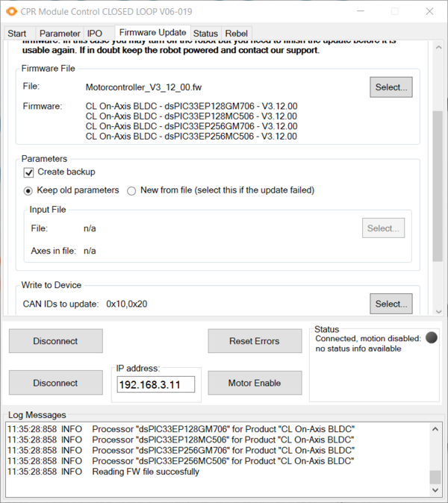448x503 pixels.
Task: Click firmware line dsPIC33EP256GM706 - V3.12.00
Action: pyautogui.click(x=191, y=126)
